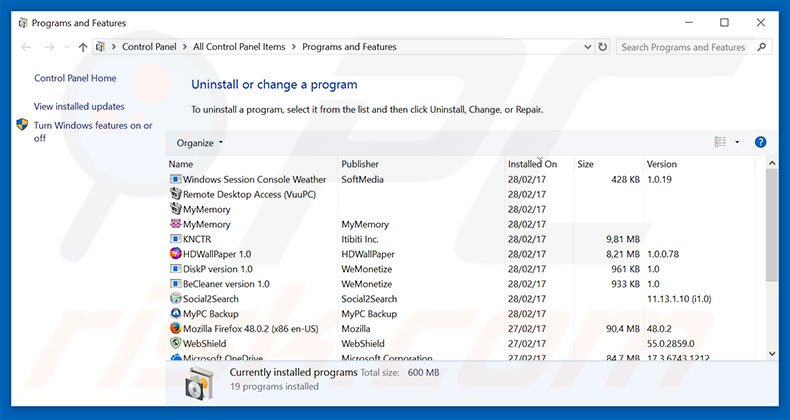Screen dimensions: 790x420
Task: Click the refresh button in address bar
Action: [x=603, y=47]
